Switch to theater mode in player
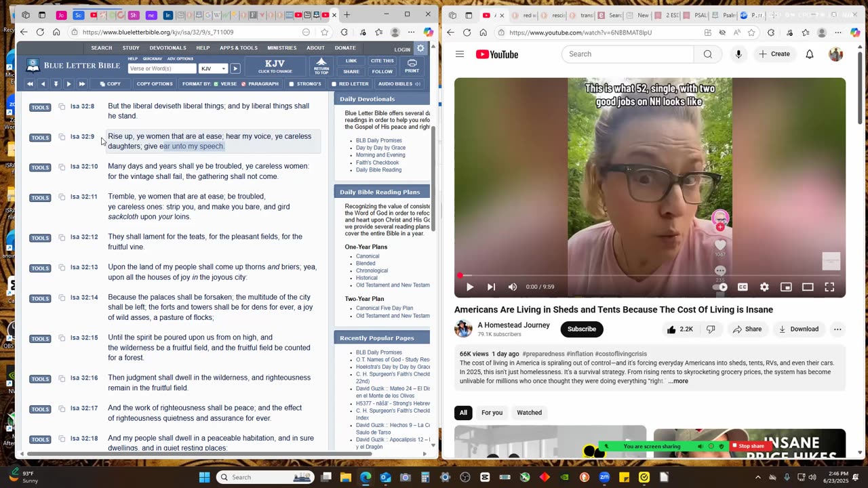The width and height of the screenshot is (868, 488). tap(808, 287)
